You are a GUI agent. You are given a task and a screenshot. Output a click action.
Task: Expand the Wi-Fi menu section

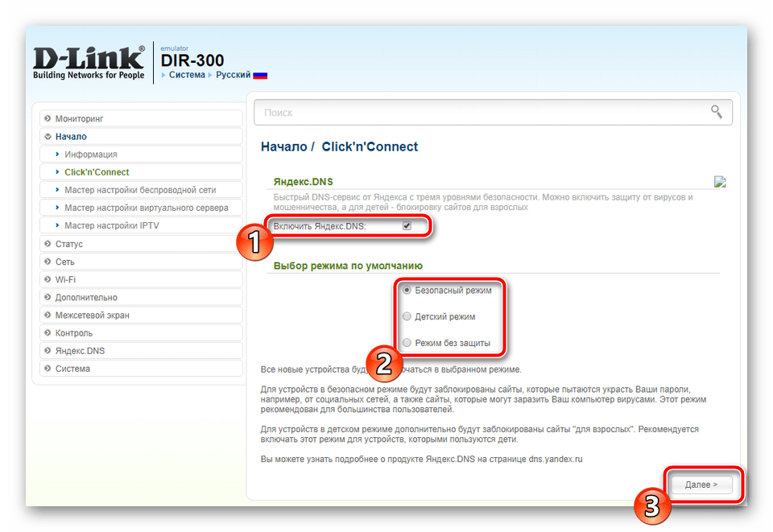tap(141, 279)
